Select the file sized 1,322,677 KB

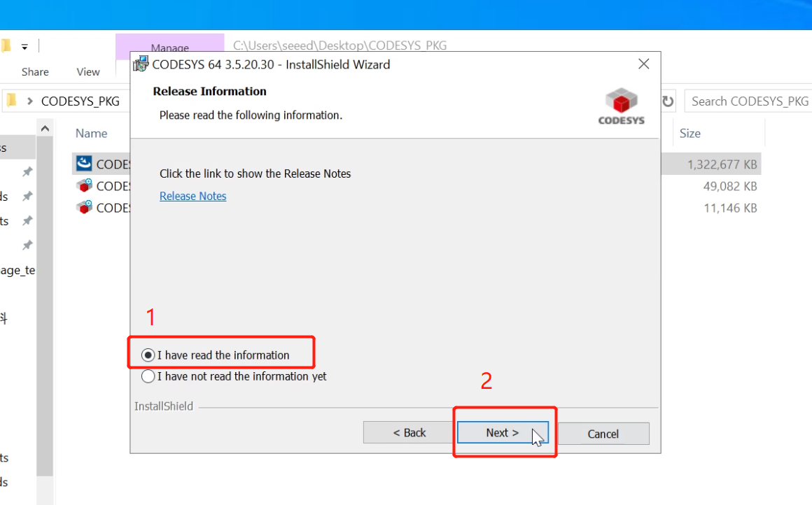(x=722, y=164)
